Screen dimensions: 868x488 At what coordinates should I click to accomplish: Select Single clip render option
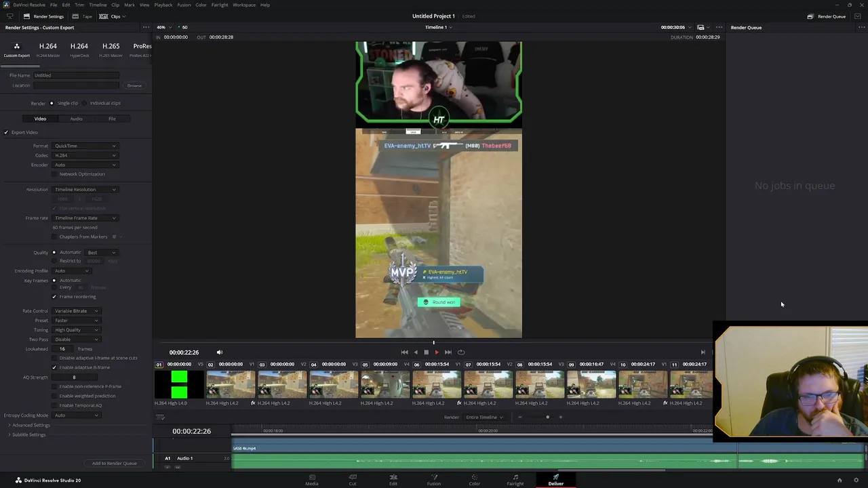pyautogui.click(x=52, y=103)
